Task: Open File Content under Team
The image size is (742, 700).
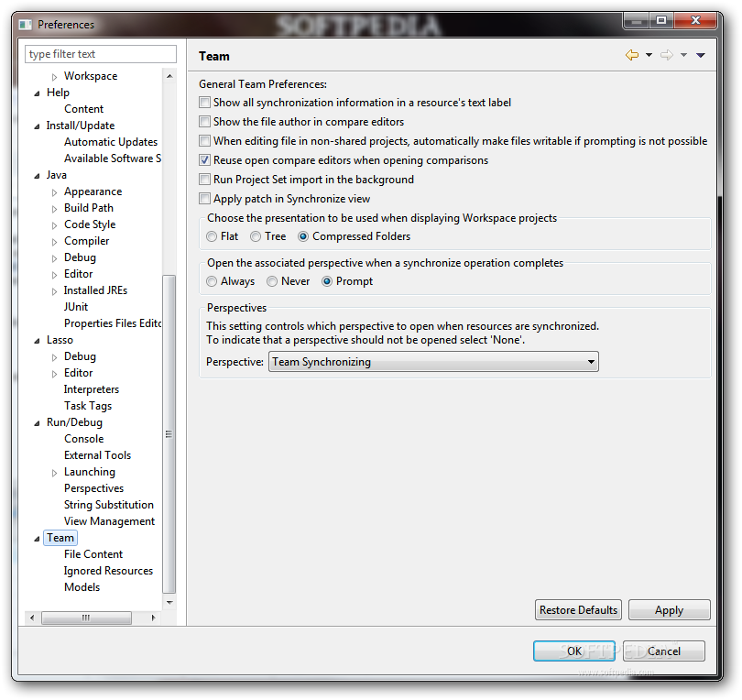Action: tap(93, 554)
